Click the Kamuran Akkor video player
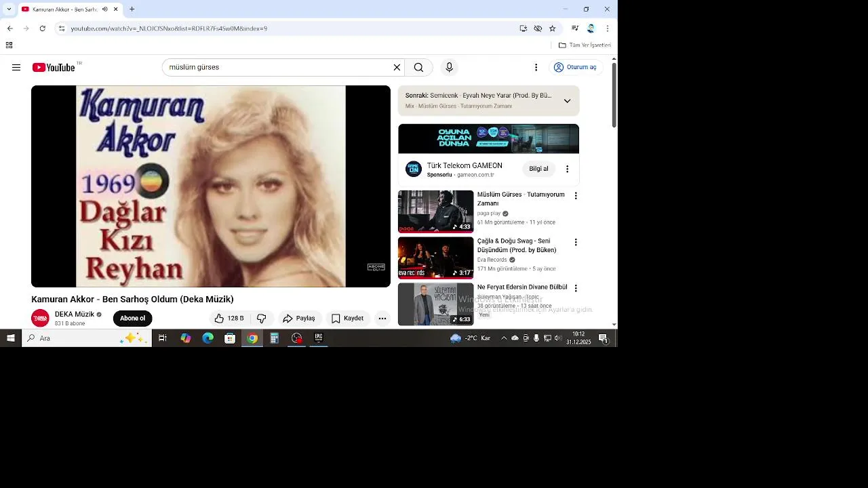868x488 pixels. click(211, 186)
